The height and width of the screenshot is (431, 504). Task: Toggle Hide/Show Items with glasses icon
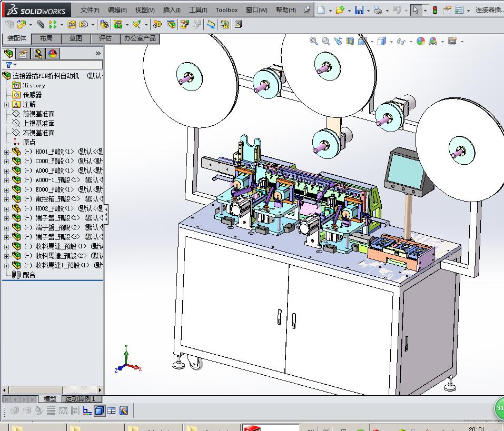coord(402,41)
